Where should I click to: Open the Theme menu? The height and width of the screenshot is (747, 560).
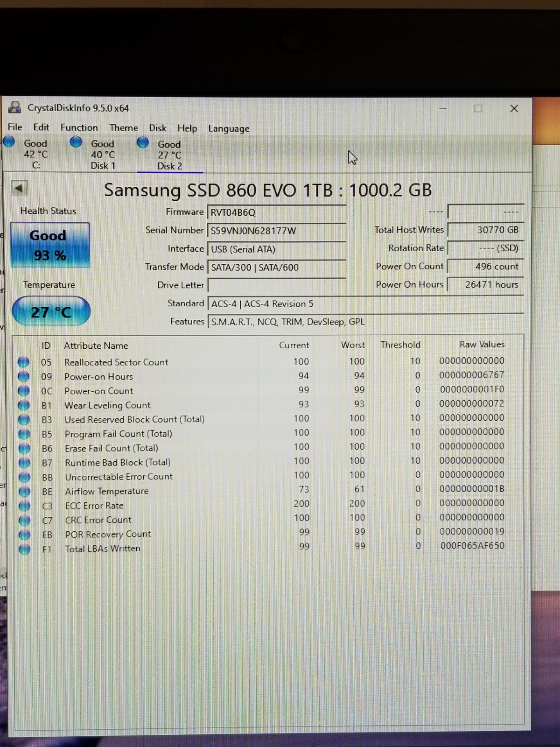pyautogui.click(x=124, y=128)
